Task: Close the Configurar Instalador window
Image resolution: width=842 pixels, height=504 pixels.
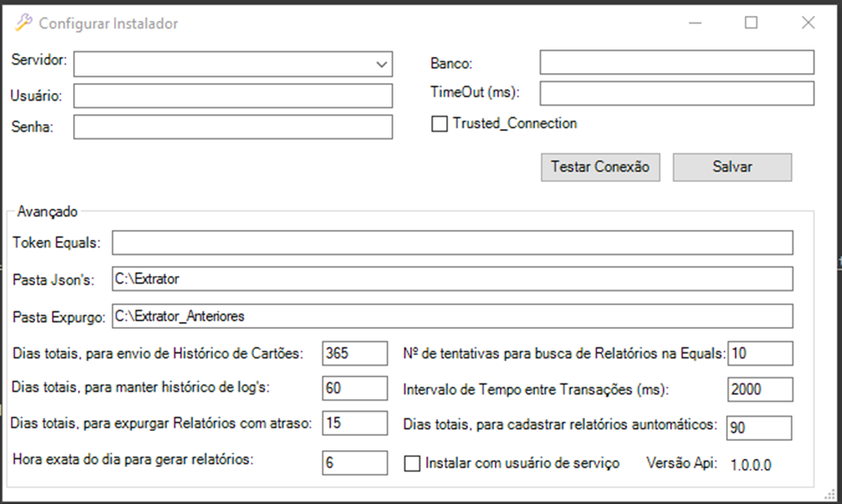Action: tap(808, 23)
